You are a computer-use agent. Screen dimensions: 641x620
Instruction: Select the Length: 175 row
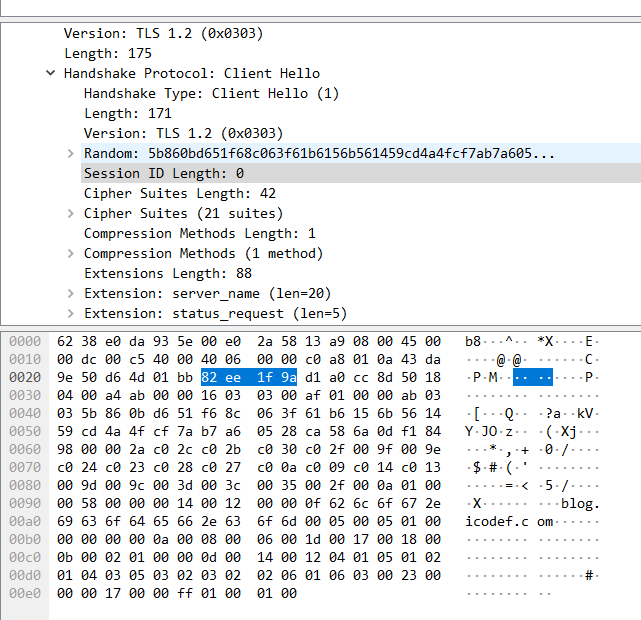pyautogui.click(x=108, y=53)
